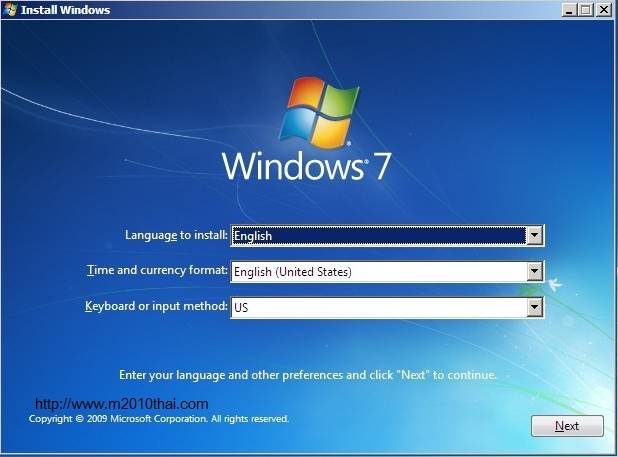Image resolution: width=618 pixels, height=457 pixels.
Task: Open the Keyboard or input method dropdown arrow
Action: (x=534, y=307)
